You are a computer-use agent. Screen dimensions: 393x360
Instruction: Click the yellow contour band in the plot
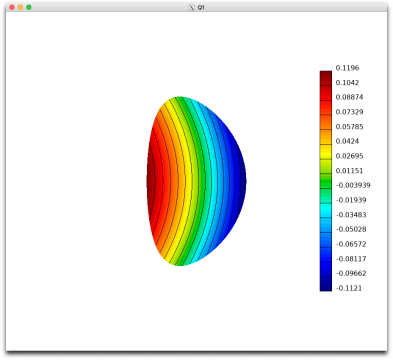pyautogui.click(x=188, y=180)
